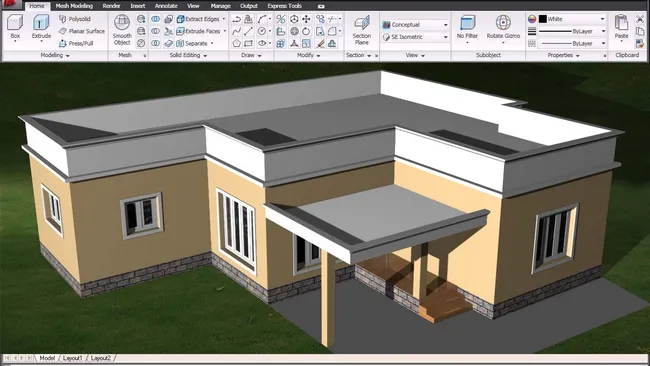The width and height of the screenshot is (650, 366).
Task: Open the Mesh panel dialog launcher
Action: [145, 56]
